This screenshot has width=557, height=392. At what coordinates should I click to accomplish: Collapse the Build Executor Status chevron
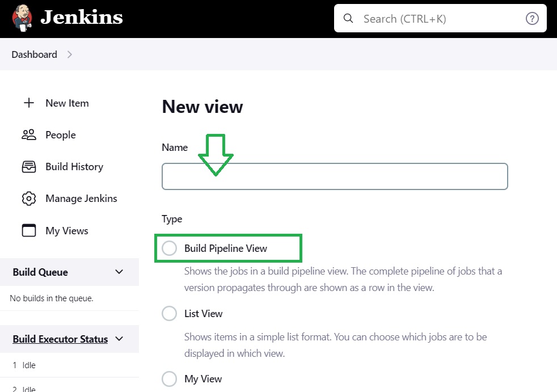(x=119, y=339)
